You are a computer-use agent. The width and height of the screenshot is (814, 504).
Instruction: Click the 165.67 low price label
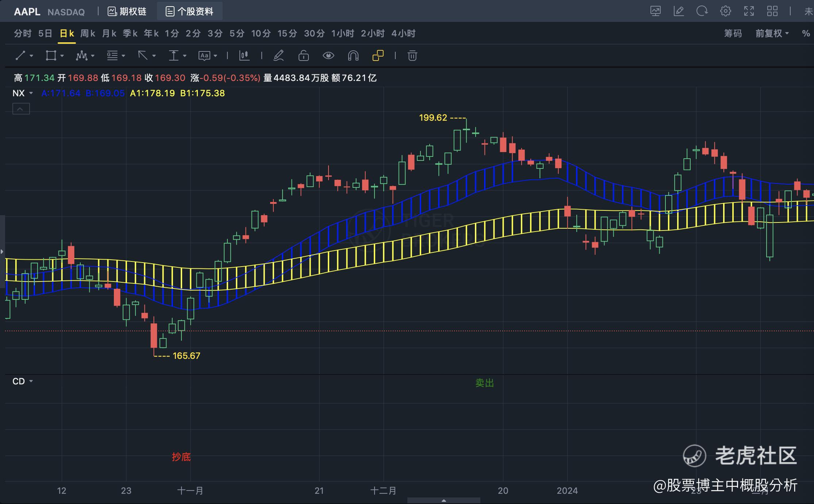(x=186, y=356)
